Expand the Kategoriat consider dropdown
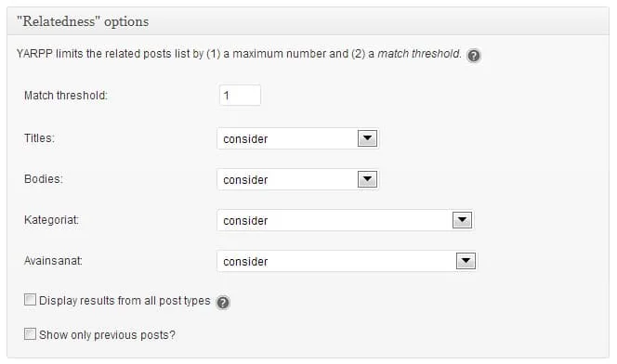 click(346, 220)
